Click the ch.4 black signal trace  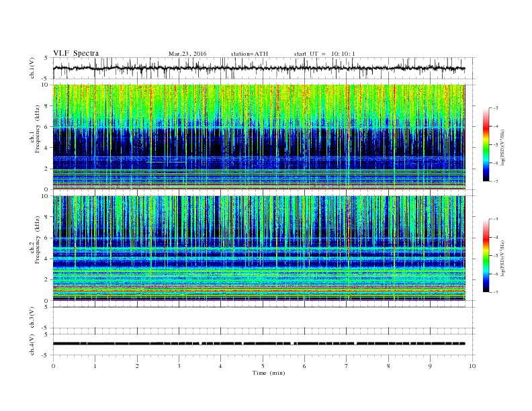[259, 344]
